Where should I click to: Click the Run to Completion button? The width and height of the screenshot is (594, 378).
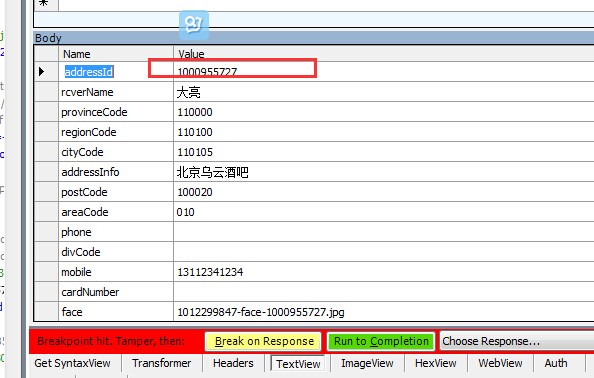[381, 341]
